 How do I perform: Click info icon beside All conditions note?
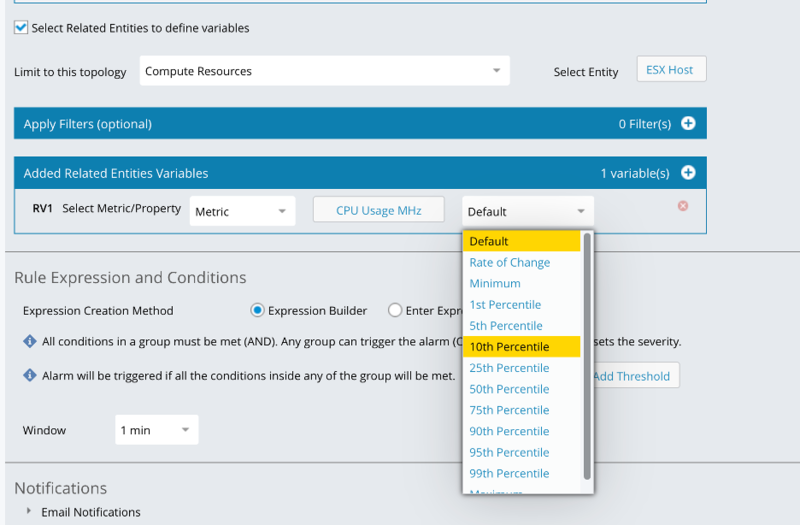coord(30,341)
